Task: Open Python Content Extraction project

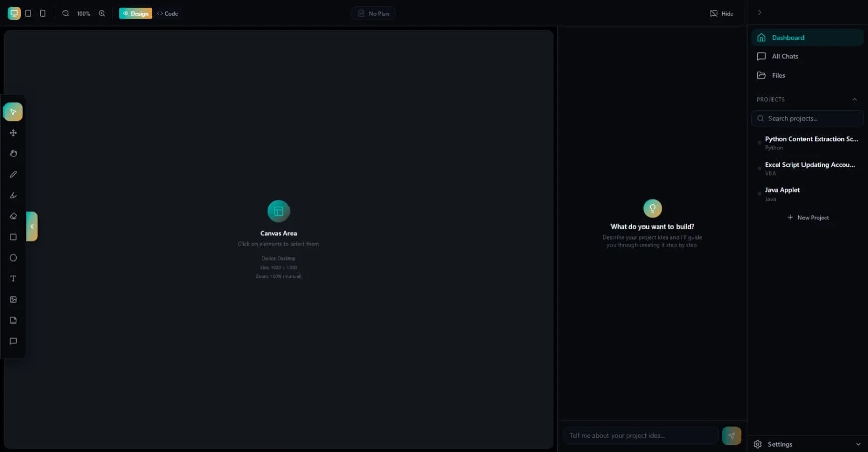Action: (808, 143)
